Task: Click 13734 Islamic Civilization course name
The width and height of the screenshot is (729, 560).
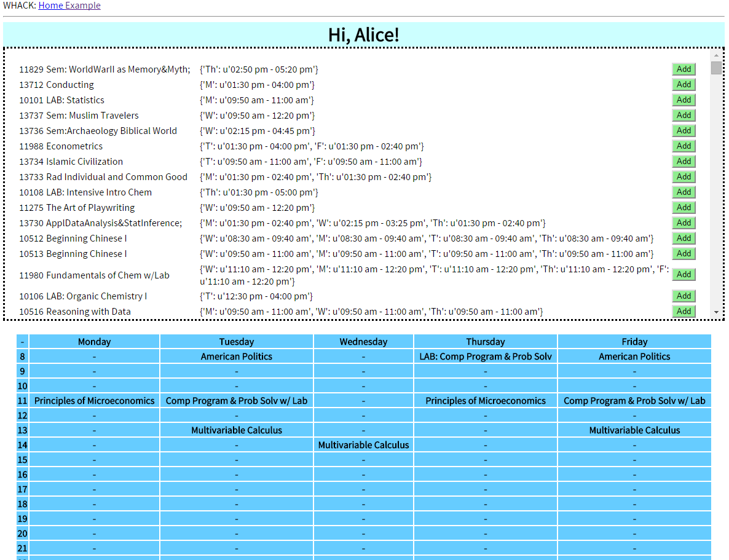Action: click(71, 162)
